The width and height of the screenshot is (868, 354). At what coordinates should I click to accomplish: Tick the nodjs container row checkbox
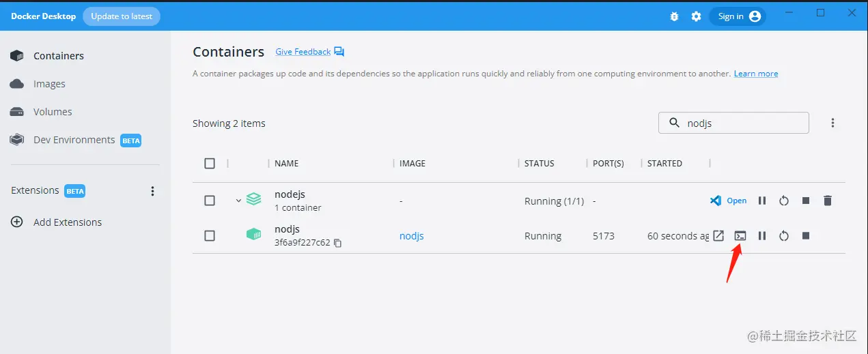pos(210,235)
